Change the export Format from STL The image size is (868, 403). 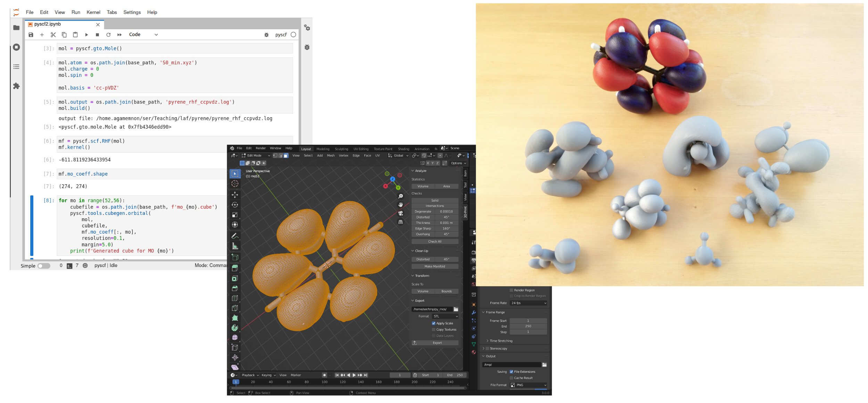445,316
